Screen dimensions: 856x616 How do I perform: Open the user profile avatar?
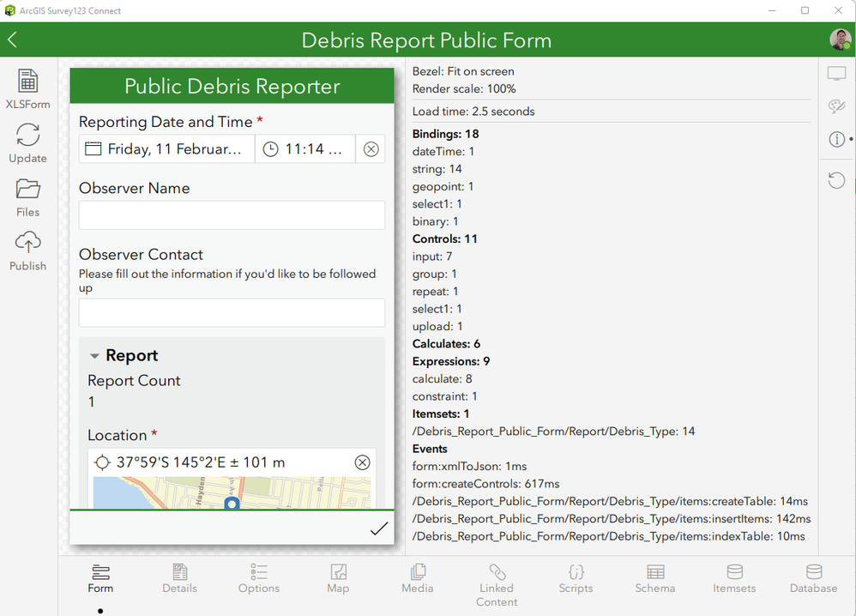coord(840,39)
